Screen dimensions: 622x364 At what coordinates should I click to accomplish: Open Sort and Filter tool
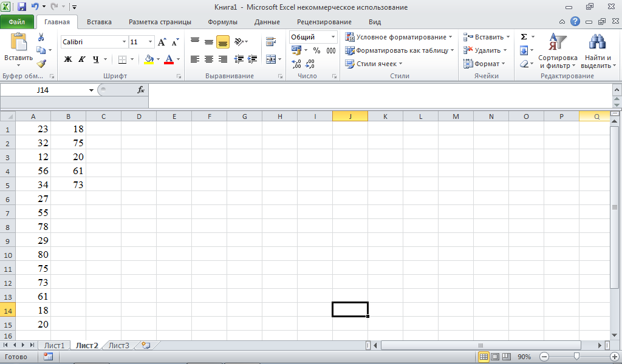point(557,52)
